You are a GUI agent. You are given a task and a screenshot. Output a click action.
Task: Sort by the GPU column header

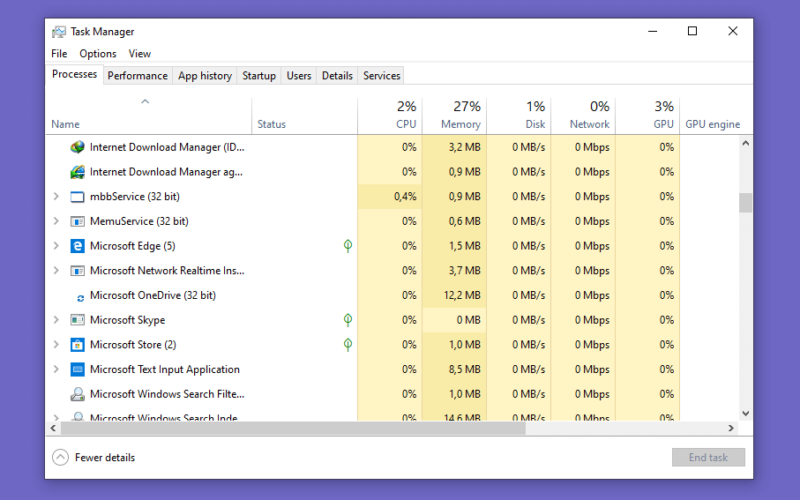coord(647,116)
